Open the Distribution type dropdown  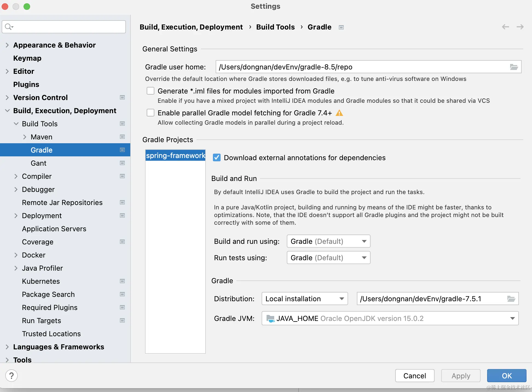[x=304, y=299]
